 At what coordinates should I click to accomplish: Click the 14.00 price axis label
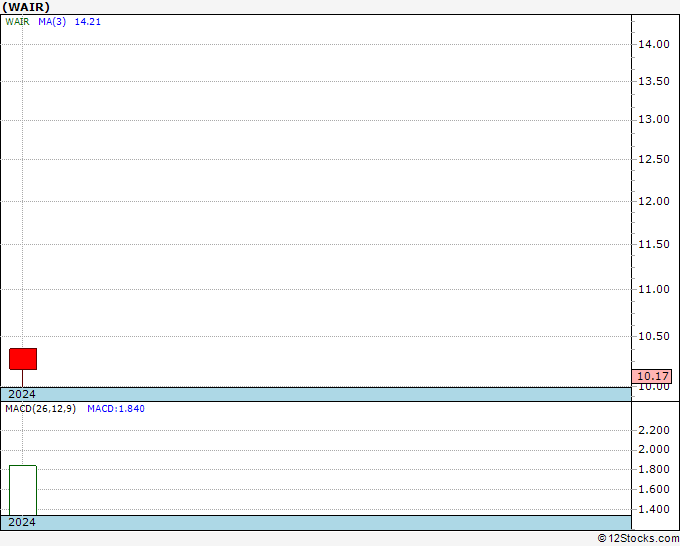(x=654, y=44)
